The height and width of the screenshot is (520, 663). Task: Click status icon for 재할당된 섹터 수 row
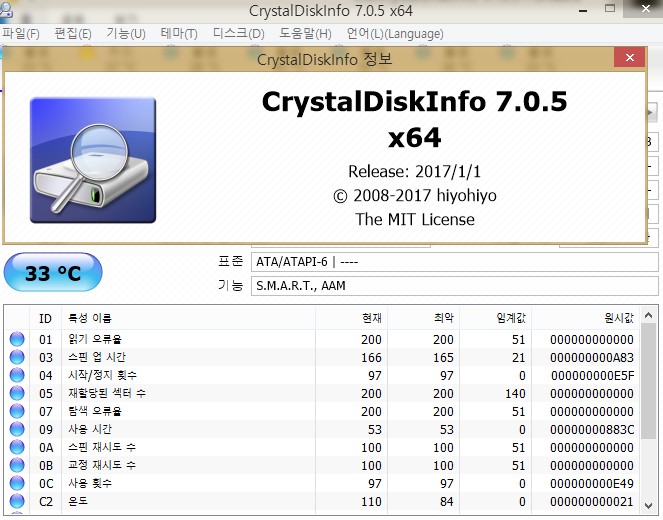pos(17,393)
